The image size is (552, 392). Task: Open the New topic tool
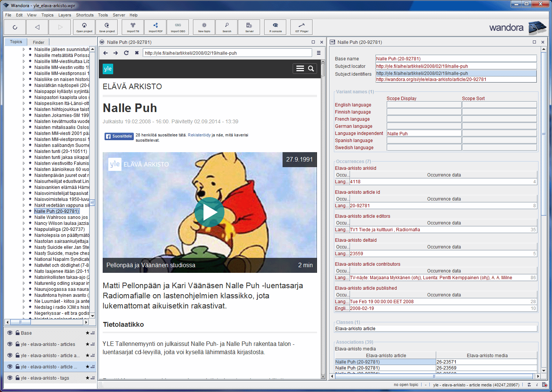pos(204,27)
